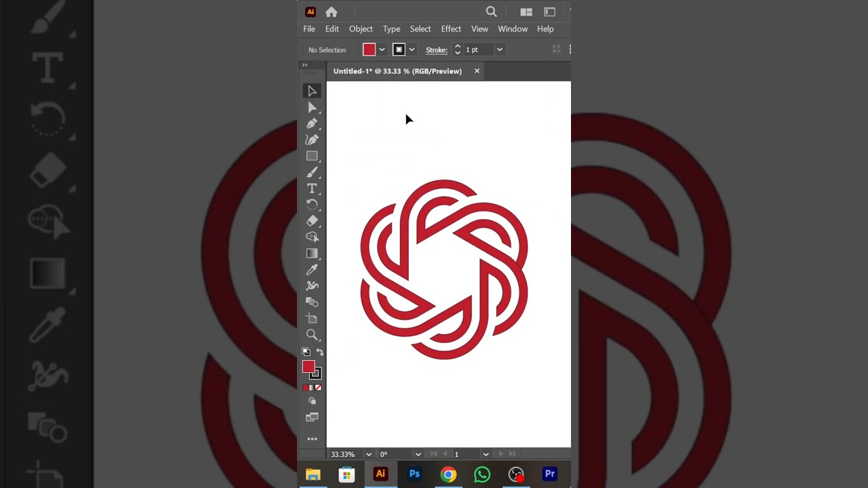This screenshot has width=868, height=488.
Task: Open the Window menu
Action: (513, 29)
